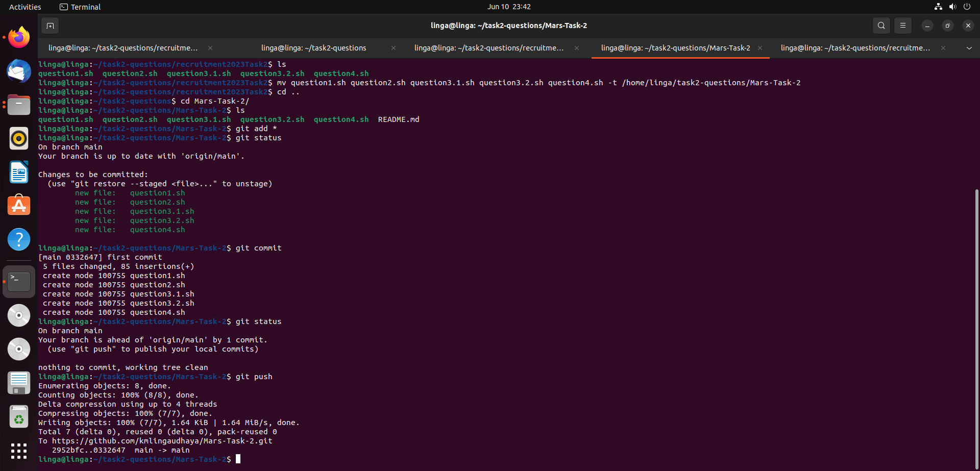Image resolution: width=980 pixels, height=471 pixels.
Task: Show Applications grid in dock
Action: 19,451
